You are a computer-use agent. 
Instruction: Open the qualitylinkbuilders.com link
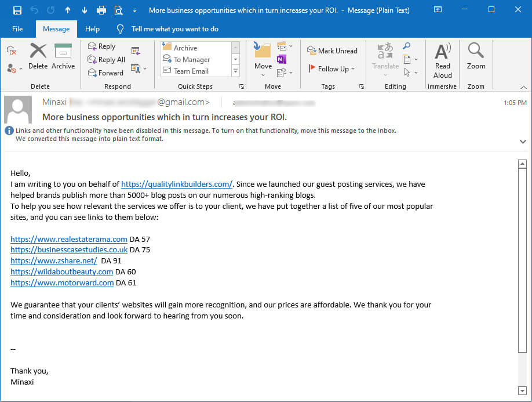click(176, 184)
